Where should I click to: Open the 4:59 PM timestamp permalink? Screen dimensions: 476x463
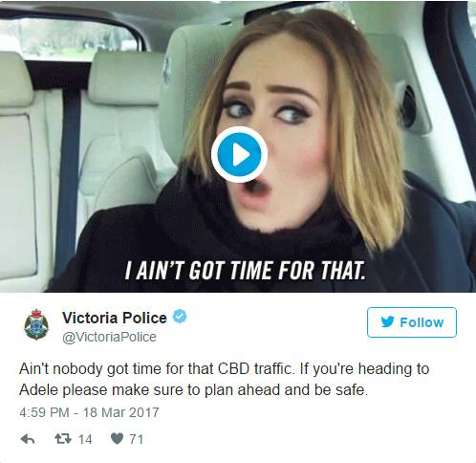click(x=44, y=412)
